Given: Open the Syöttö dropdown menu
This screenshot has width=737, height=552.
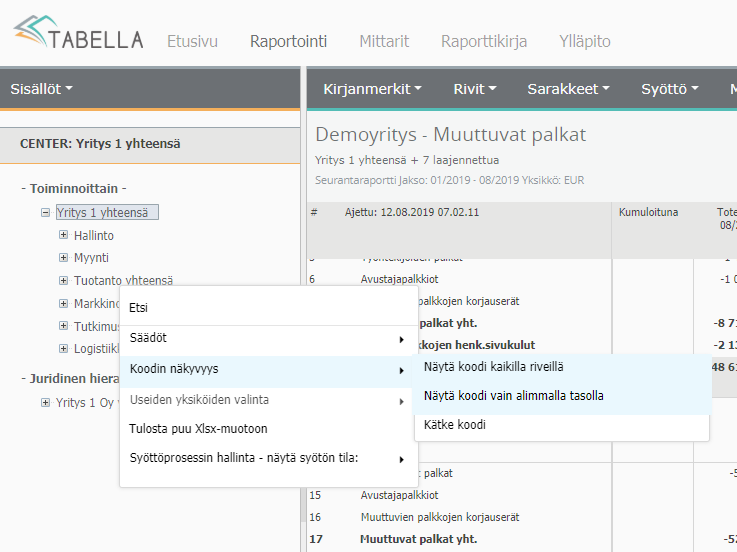Looking at the screenshot, I should (x=669, y=89).
